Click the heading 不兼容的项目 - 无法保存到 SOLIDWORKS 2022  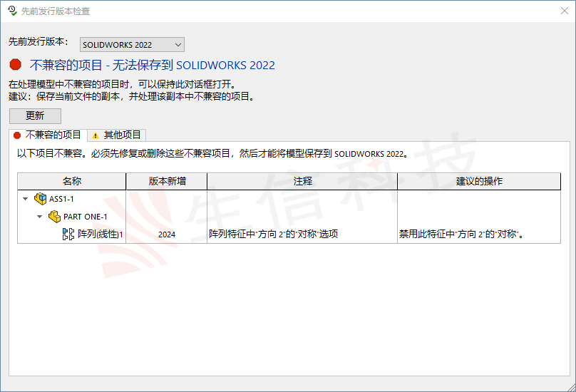(x=153, y=65)
